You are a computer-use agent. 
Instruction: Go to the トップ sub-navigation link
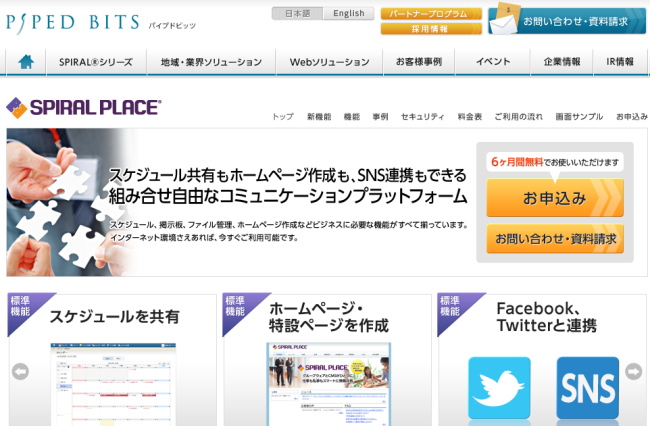(283, 116)
